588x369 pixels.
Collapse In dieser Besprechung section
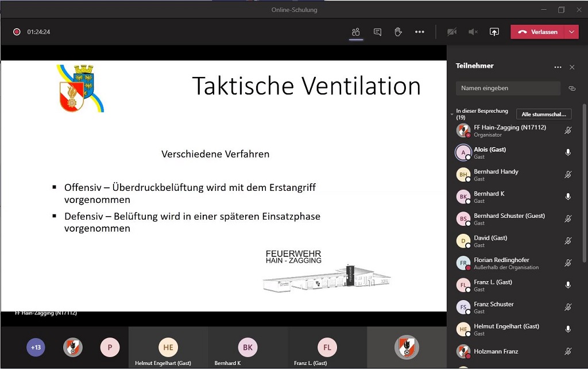click(452, 114)
